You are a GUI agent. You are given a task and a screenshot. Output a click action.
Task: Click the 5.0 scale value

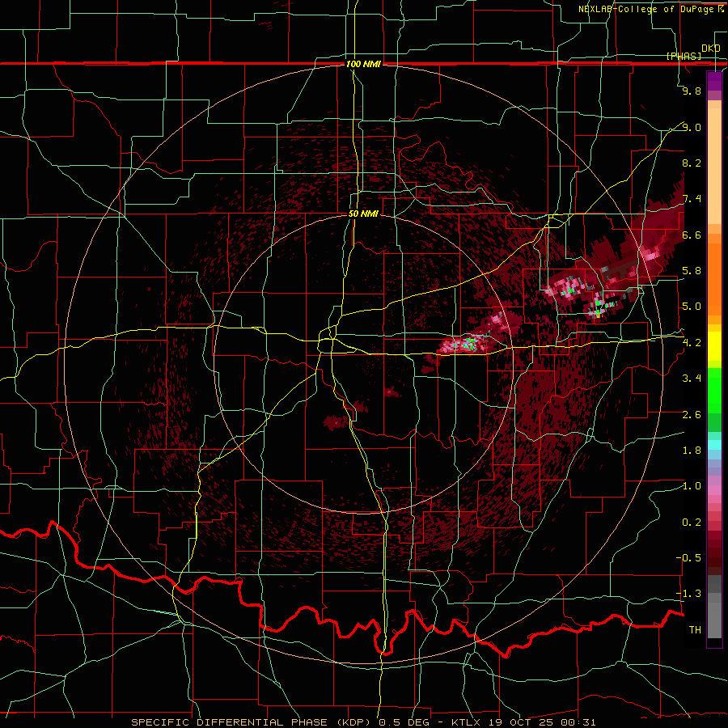click(692, 307)
